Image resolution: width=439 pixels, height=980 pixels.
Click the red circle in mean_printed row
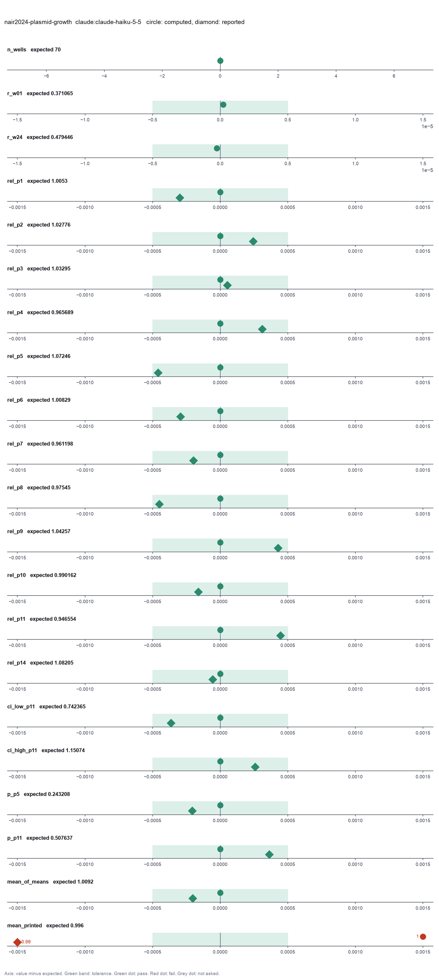[x=423, y=937]
